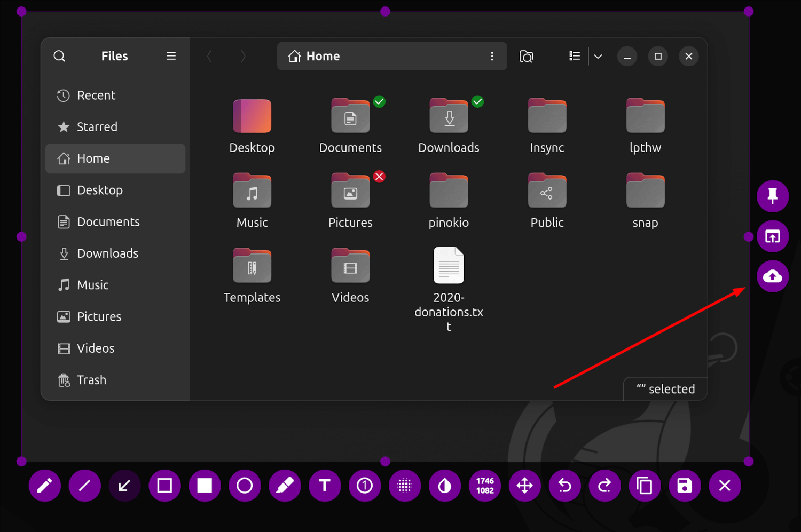Screen dimensions: 801x532
Task: Select the Circle tool
Action: point(245,486)
